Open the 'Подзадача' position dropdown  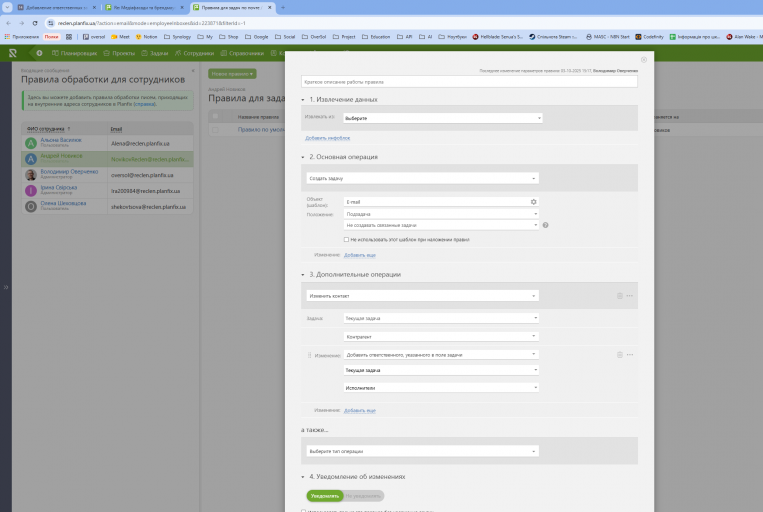coord(441,214)
